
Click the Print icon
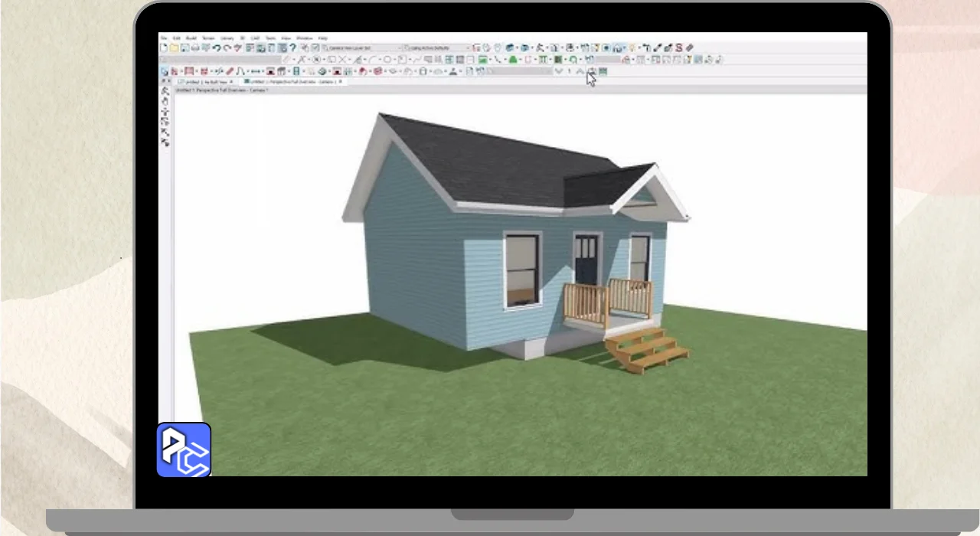pyautogui.click(x=195, y=47)
